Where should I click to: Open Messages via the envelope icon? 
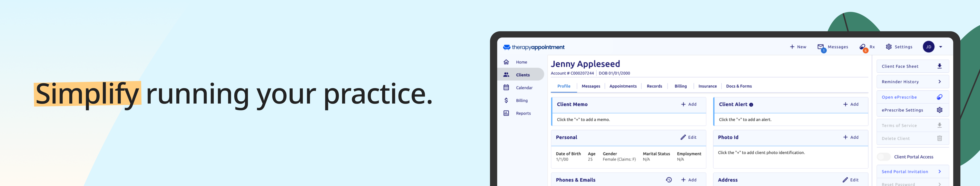coord(821,46)
